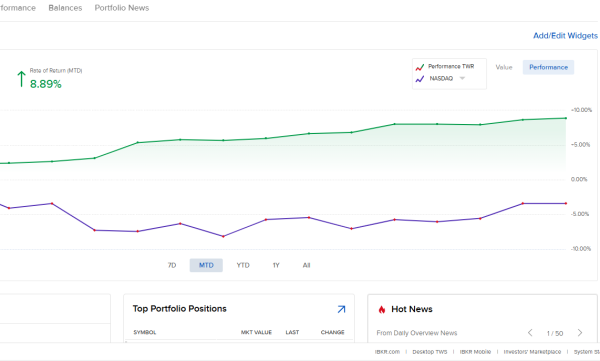The image size is (600, 361).
Task: Click the Hot News flame icon
Action: click(x=382, y=309)
